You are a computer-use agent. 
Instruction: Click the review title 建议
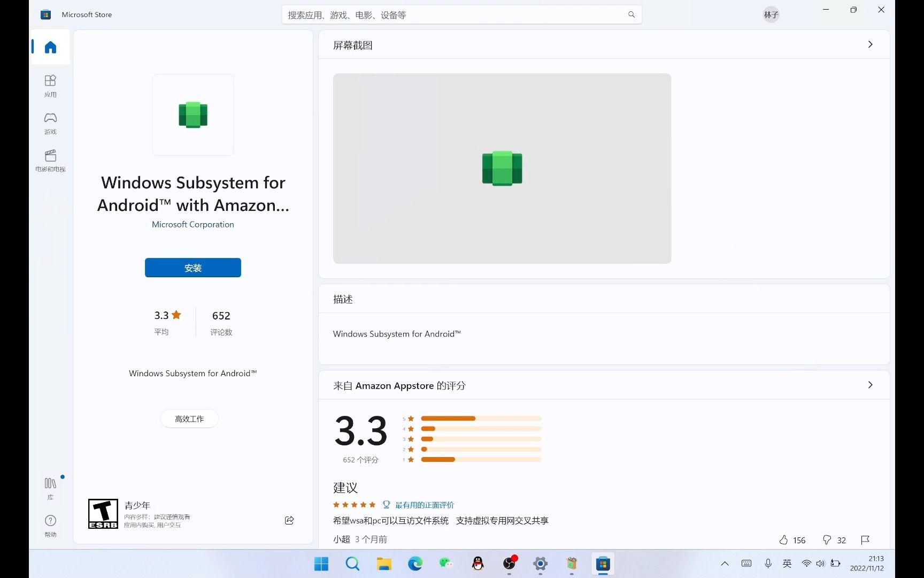345,488
